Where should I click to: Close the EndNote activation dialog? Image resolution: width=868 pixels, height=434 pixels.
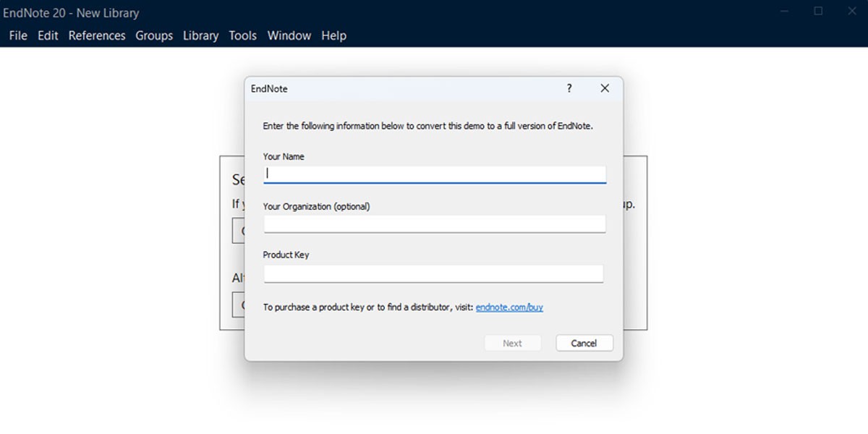coord(605,88)
